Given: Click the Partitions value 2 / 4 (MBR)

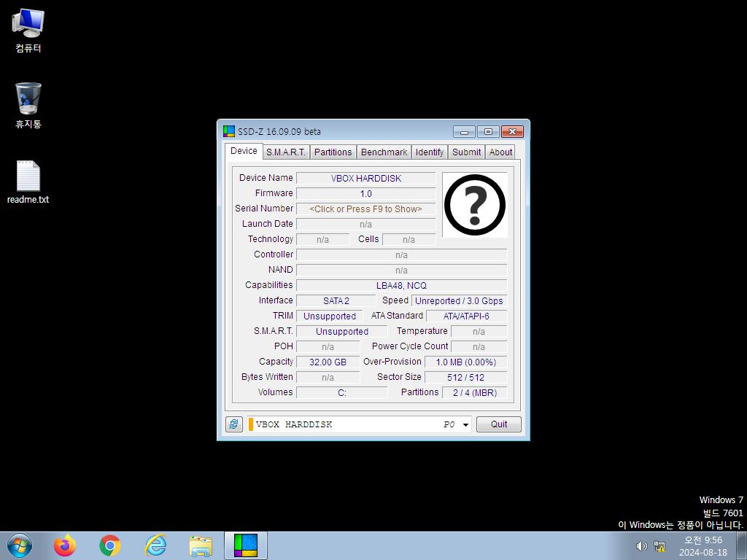Looking at the screenshot, I should (474, 393).
